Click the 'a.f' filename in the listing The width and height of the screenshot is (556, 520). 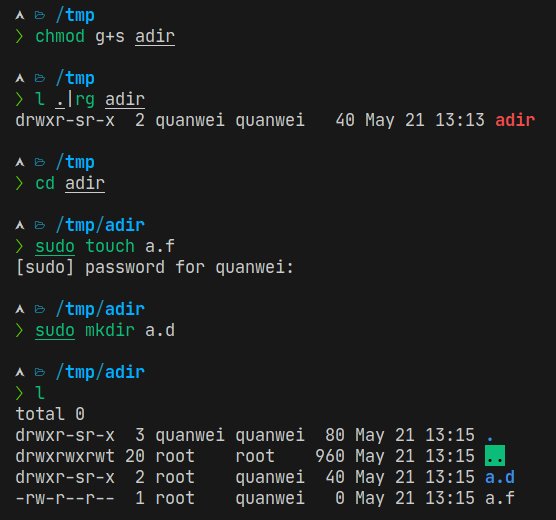500,498
